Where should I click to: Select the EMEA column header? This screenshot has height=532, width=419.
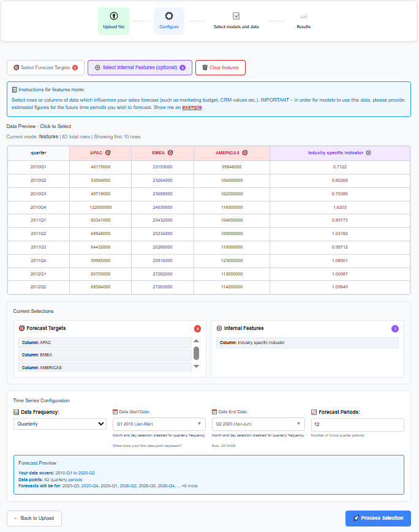coord(163,153)
